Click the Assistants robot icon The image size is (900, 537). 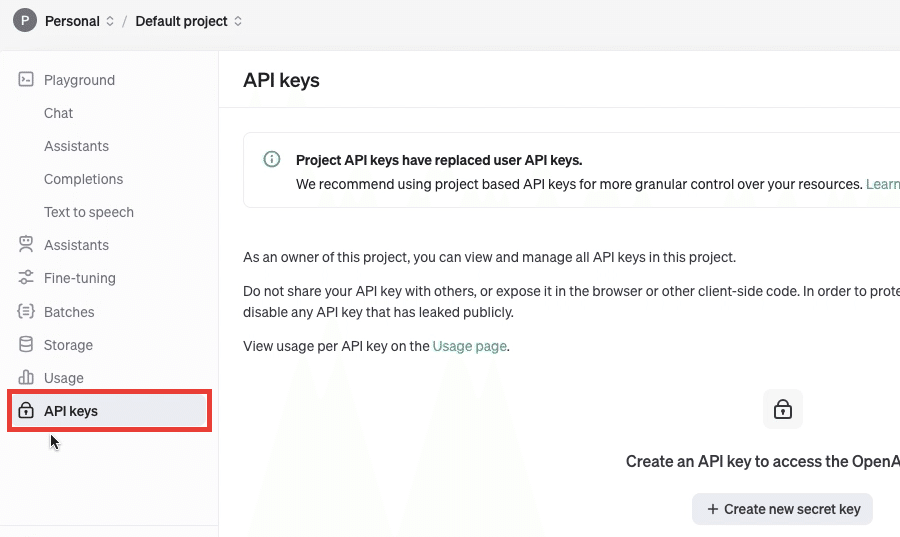26,244
